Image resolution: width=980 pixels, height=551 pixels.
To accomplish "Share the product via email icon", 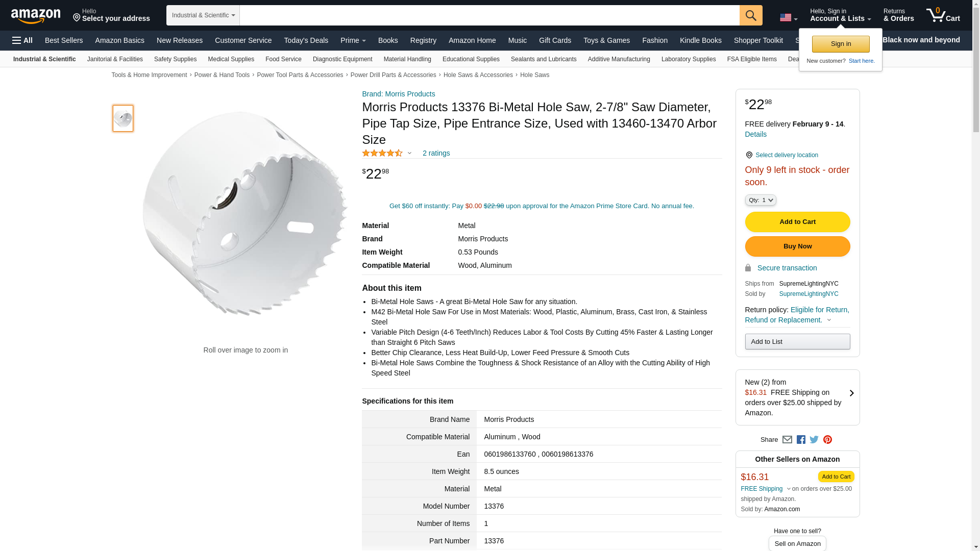I will point(787,440).
